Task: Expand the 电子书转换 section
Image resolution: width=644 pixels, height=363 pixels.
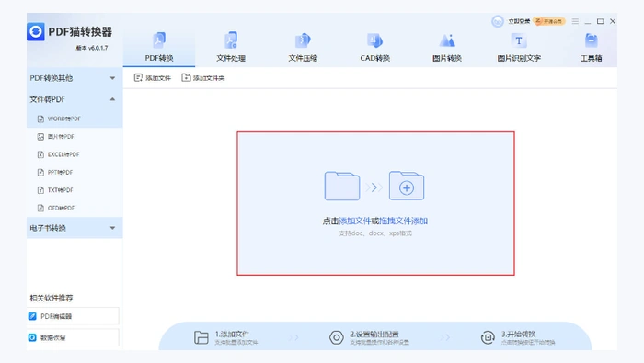Action: point(75,228)
